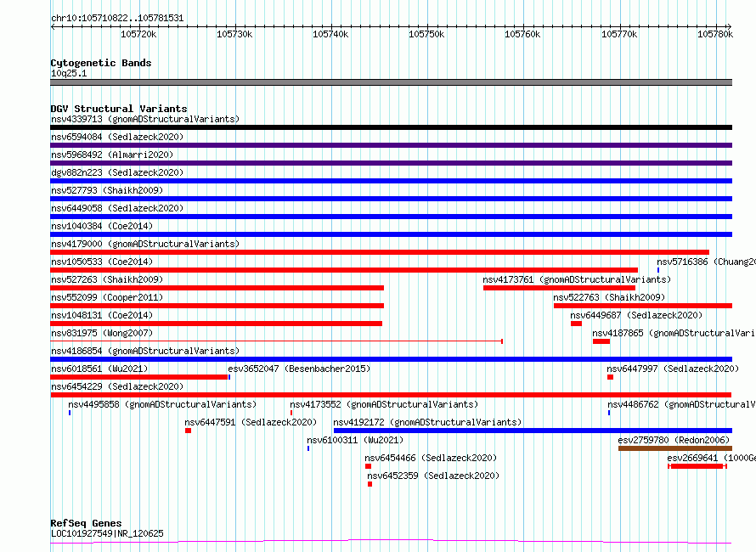
Task: Click small red nsv6454466 block
Action: tap(369, 466)
